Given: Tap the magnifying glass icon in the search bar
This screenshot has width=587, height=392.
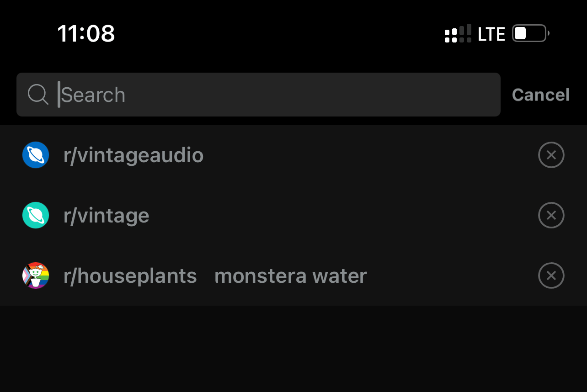Looking at the screenshot, I should point(38,95).
